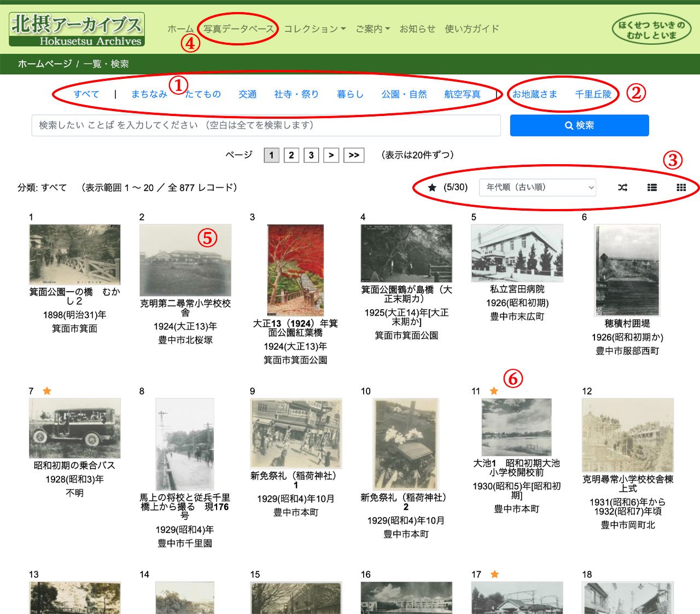700x614 pixels.
Task: Click the keyword search input field
Action: 266,125
